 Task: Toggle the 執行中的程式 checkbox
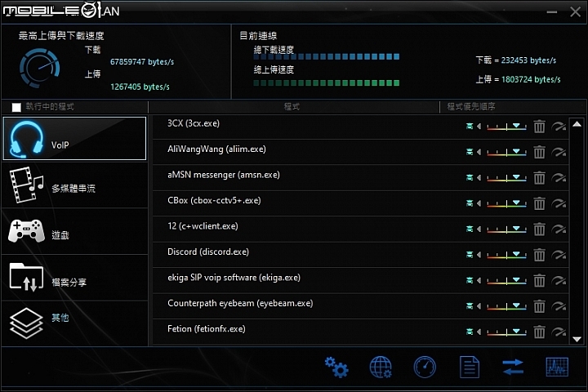coord(16,107)
